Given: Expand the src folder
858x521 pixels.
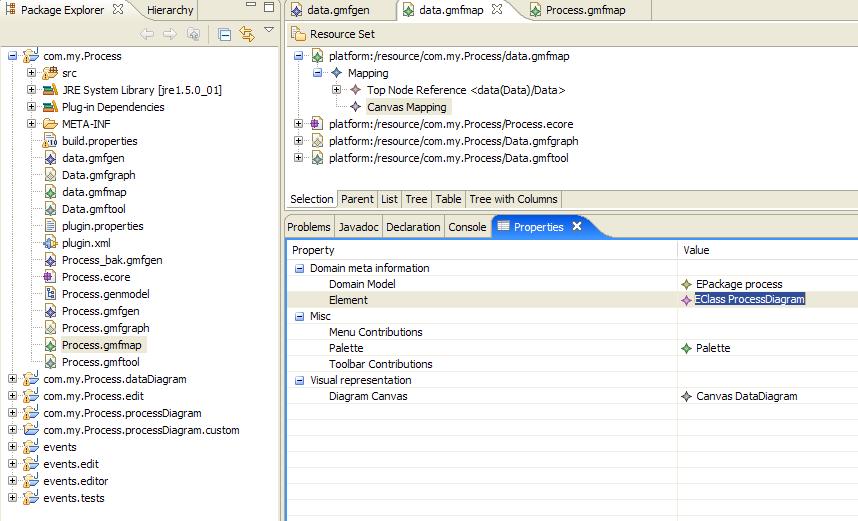Looking at the screenshot, I should tap(31, 73).
